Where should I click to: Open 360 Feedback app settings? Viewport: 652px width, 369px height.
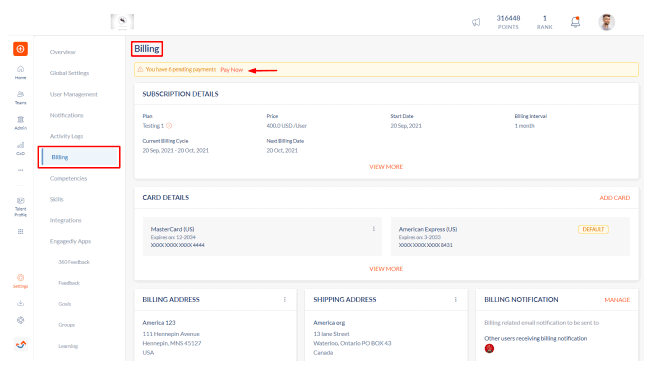coord(74,262)
